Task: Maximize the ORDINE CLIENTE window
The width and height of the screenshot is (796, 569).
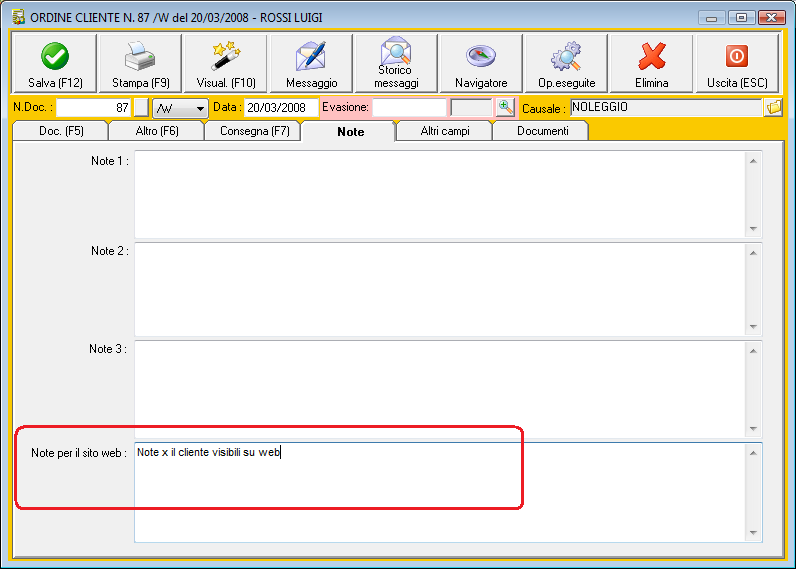Action: (x=741, y=18)
